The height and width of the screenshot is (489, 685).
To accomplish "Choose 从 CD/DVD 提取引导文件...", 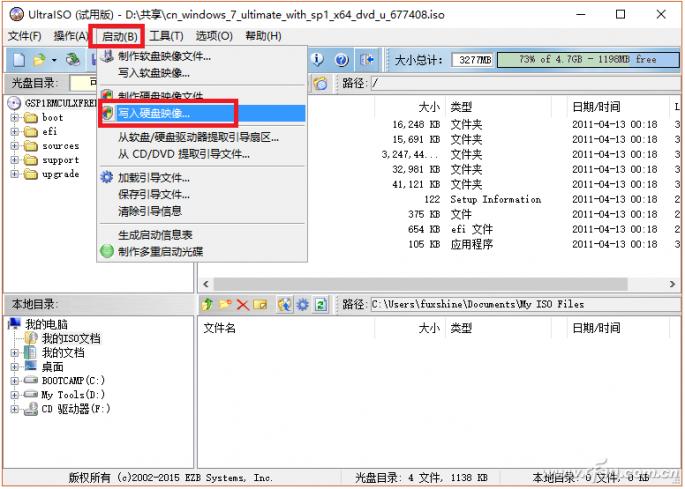I will pyautogui.click(x=202, y=154).
